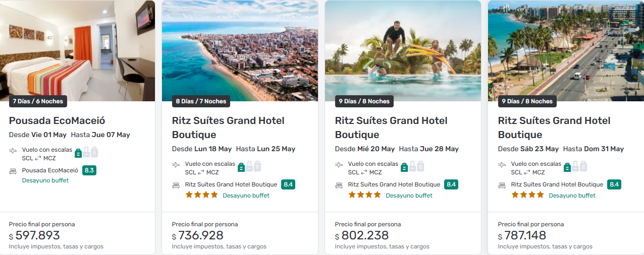Image resolution: width=644 pixels, height=255 pixels.
Task: Click the luggage icons in Pousada EcoMaceió card
Action: coord(86,152)
